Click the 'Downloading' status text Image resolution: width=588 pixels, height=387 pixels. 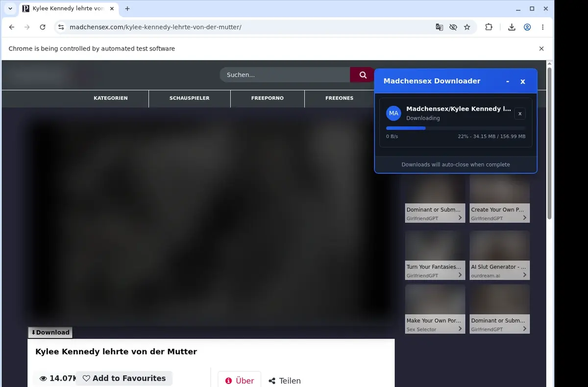click(423, 118)
